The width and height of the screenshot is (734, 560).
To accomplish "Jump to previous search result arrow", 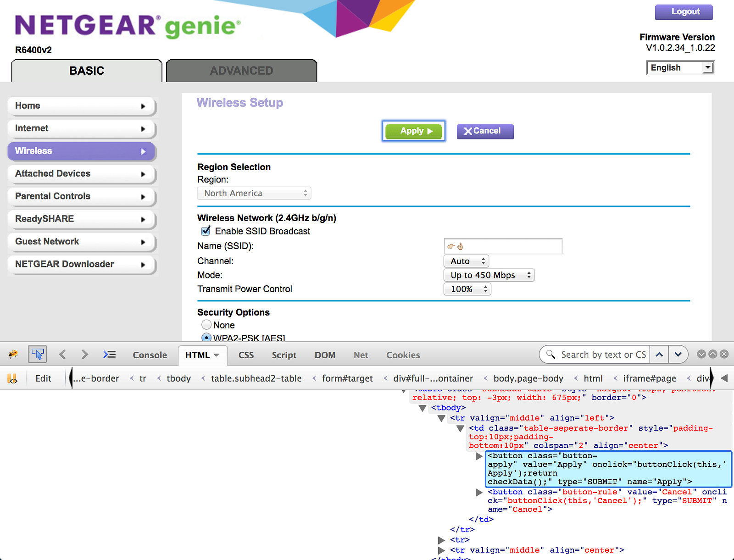I will coord(659,355).
